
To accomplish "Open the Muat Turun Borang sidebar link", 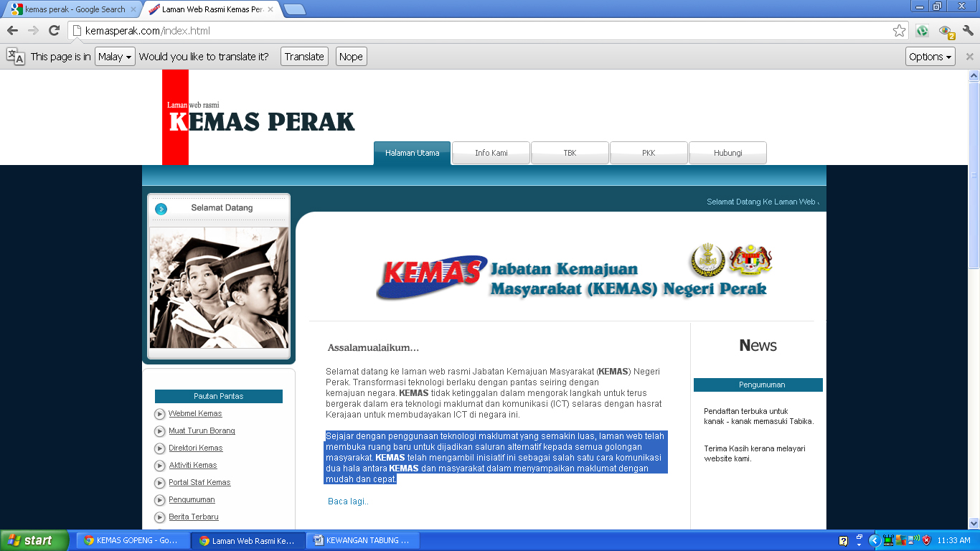I will click(x=201, y=430).
